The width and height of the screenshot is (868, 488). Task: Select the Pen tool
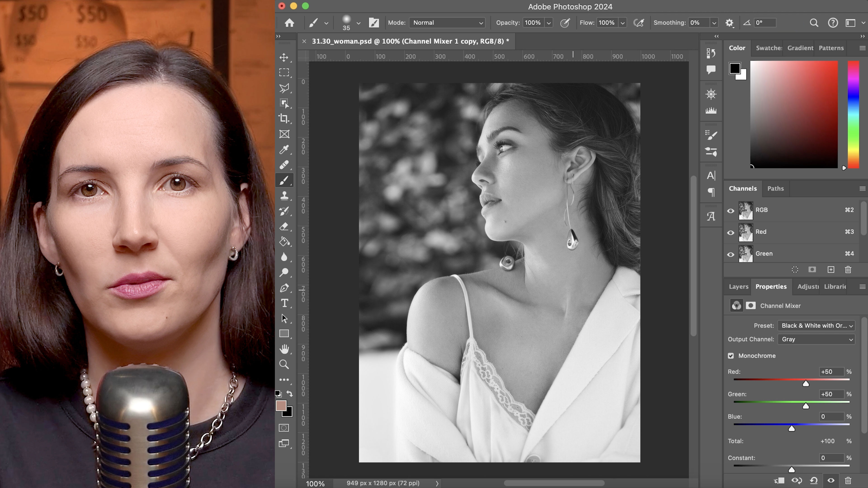tap(284, 288)
